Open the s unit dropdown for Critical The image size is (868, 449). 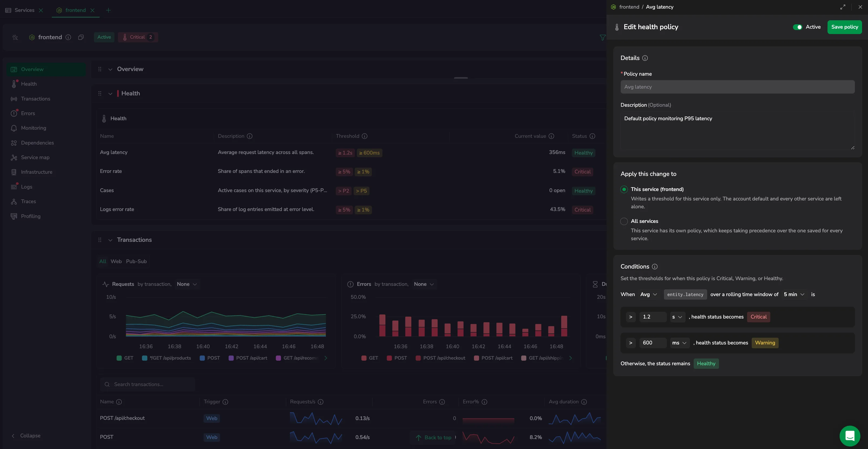point(677,317)
